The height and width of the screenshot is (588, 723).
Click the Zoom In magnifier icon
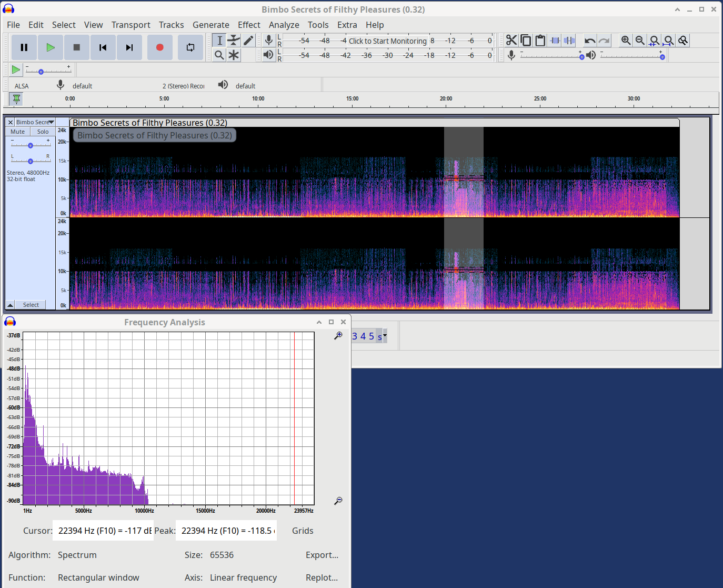point(626,41)
